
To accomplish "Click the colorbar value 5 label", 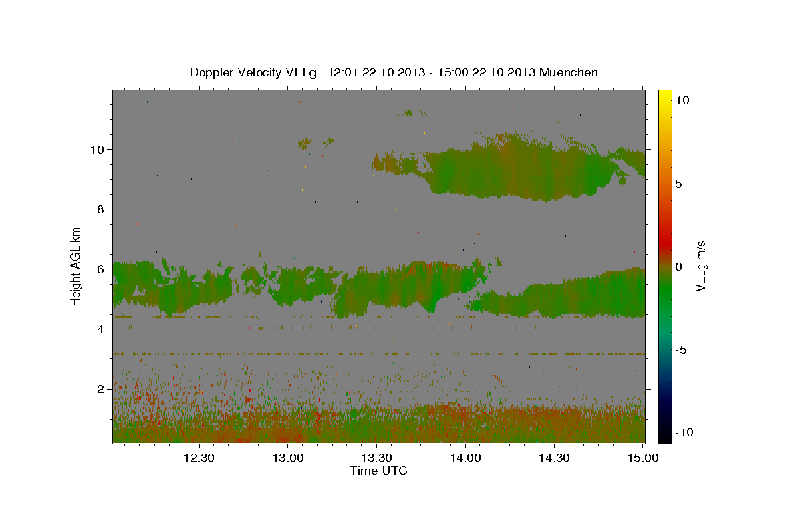I will [x=679, y=183].
